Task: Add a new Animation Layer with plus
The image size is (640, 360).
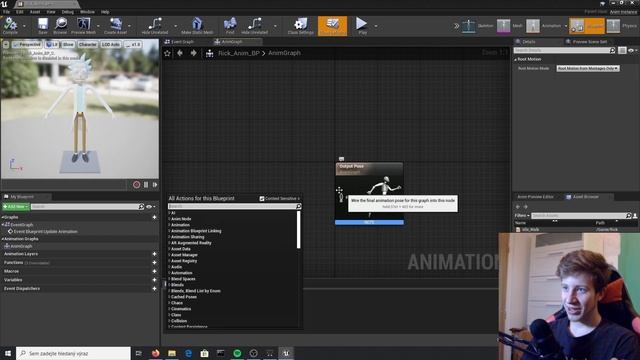Action: [154, 254]
